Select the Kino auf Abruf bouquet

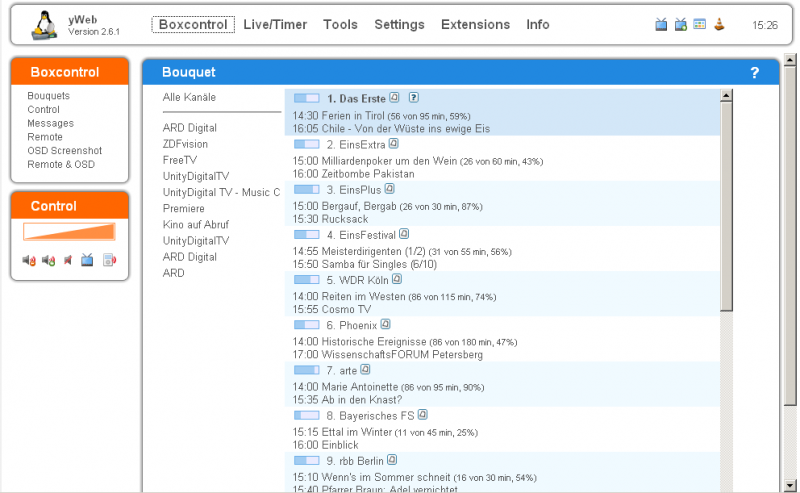point(196,225)
